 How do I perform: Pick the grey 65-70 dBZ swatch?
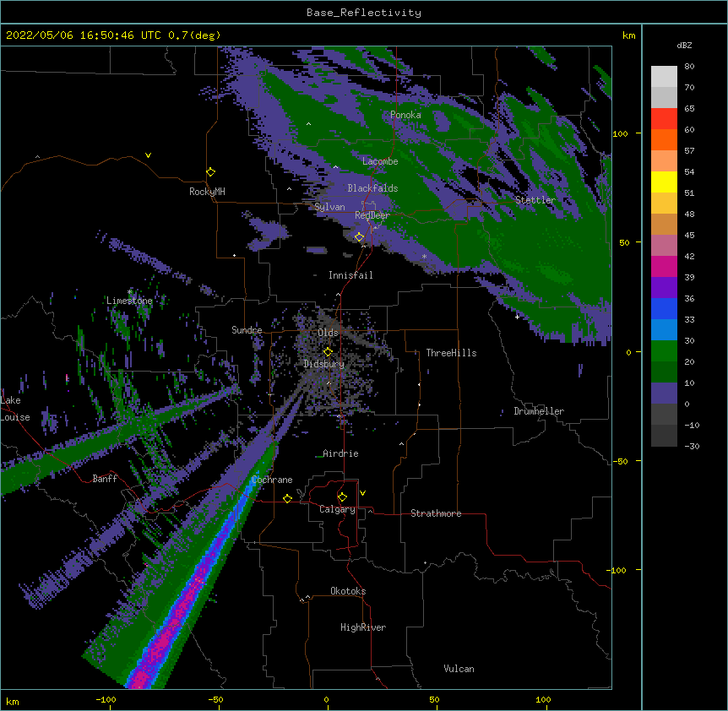pos(664,97)
